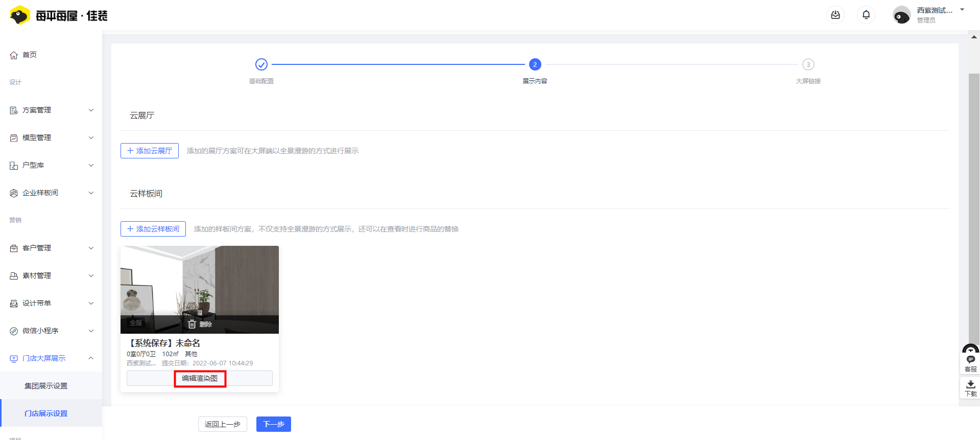This screenshot has height=440, width=980.
Task: Delete the sample room via trash icon
Action: point(192,324)
